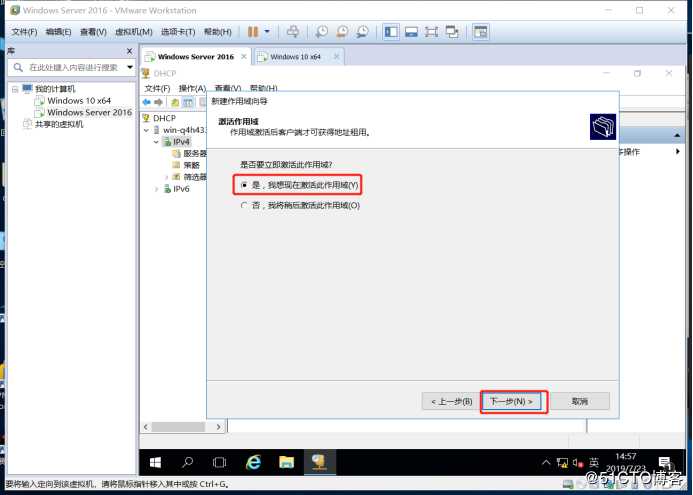Click the DHCP toolbar up-level icon
This screenshot has width=693, height=495.
pos(175,103)
